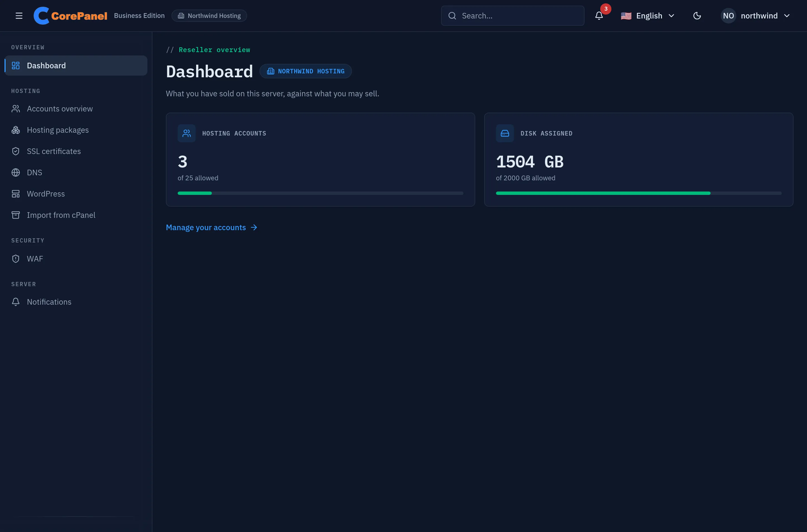The image size is (807, 532).
Task: Click the sidebar Notifications bell icon
Action: [16, 302]
